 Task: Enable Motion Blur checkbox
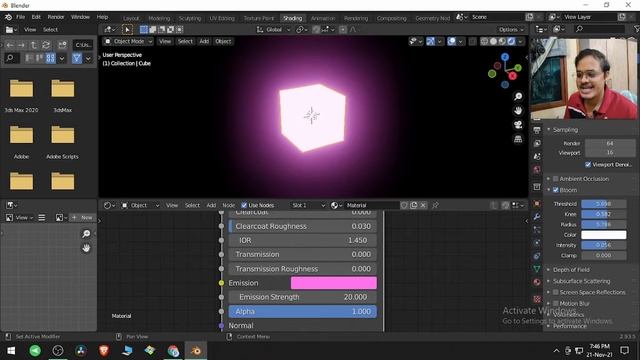pyautogui.click(x=556, y=304)
